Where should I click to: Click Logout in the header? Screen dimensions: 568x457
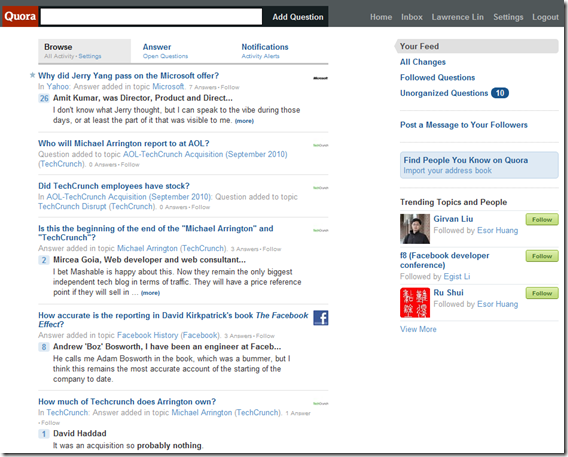pyautogui.click(x=545, y=17)
